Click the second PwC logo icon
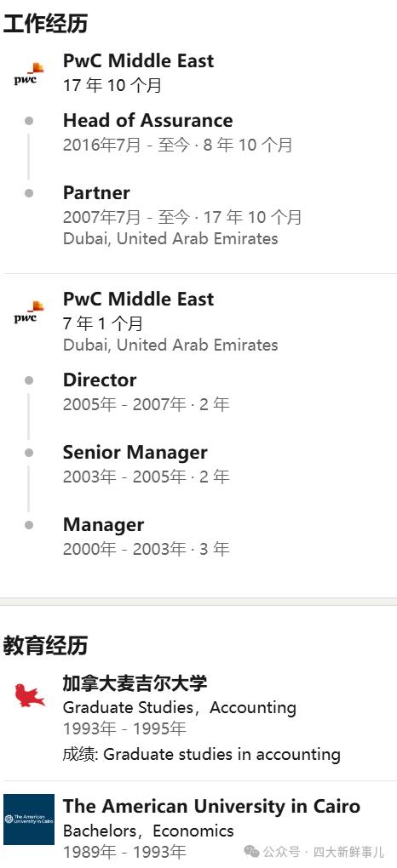 click(x=29, y=312)
